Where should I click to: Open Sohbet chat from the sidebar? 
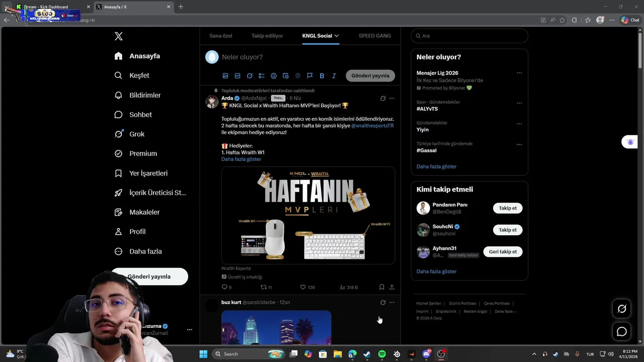click(133, 115)
